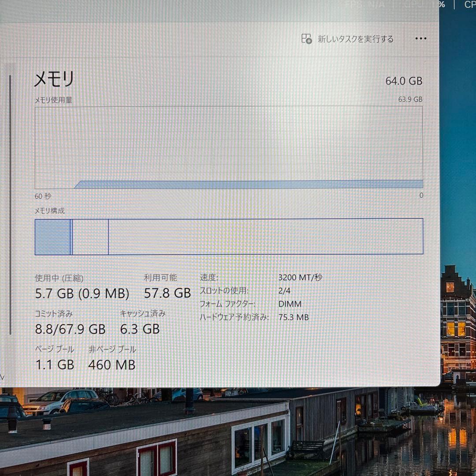Screen dimensions: 476x476
Task: Click the 460 MB 非ページ プール value
Action: pyautogui.click(x=112, y=364)
